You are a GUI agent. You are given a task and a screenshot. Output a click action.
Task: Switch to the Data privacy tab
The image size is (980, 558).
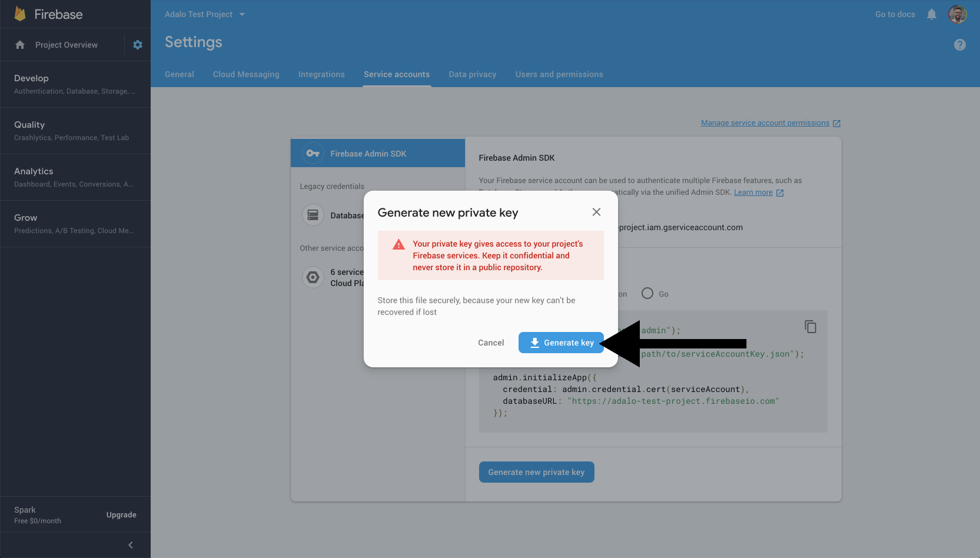click(473, 74)
